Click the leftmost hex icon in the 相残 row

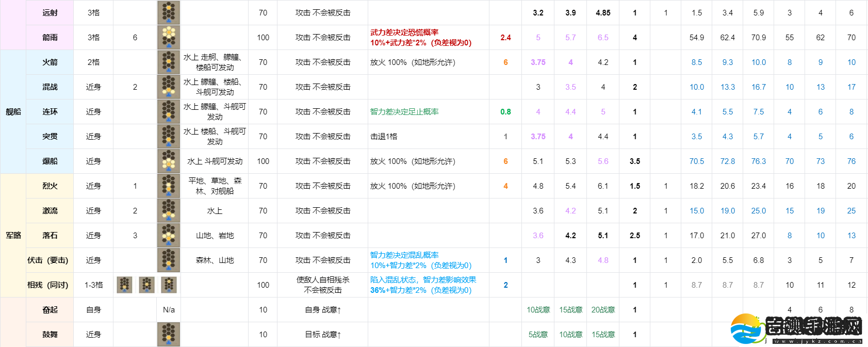coord(124,285)
